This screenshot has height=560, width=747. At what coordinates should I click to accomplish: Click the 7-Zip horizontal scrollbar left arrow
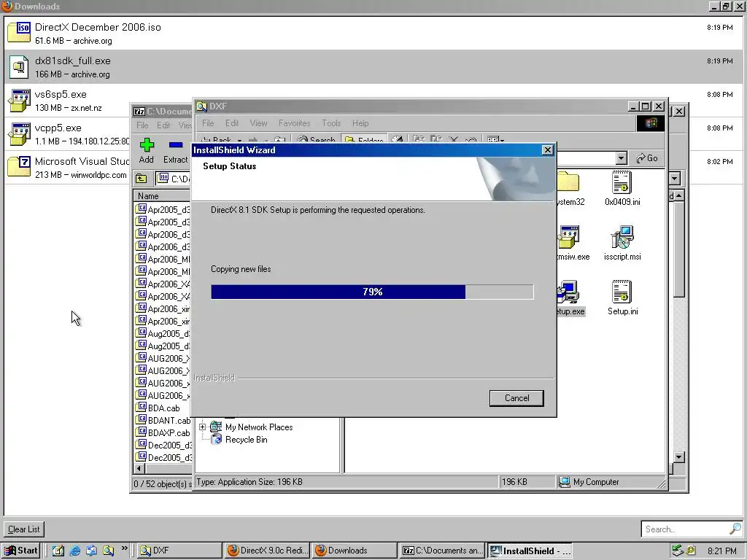pos(139,469)
